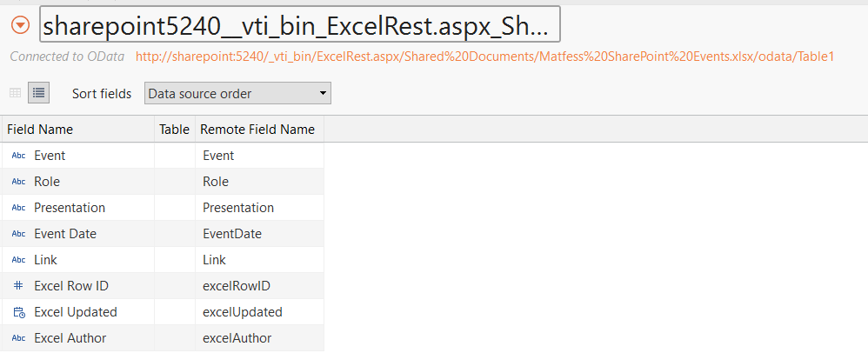Image resolution: width=868 pixels, height=353 pixels.
Task: Open the Sort fields dropdown
Action: [237, 94]
